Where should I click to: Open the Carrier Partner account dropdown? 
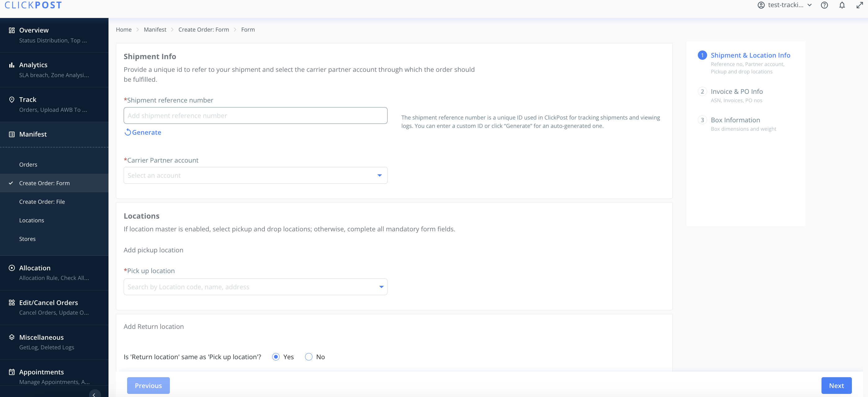click(x=255, y=176)
